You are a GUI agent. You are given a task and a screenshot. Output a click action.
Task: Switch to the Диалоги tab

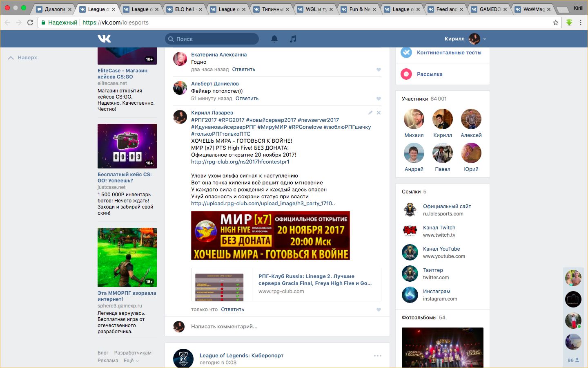54,9
